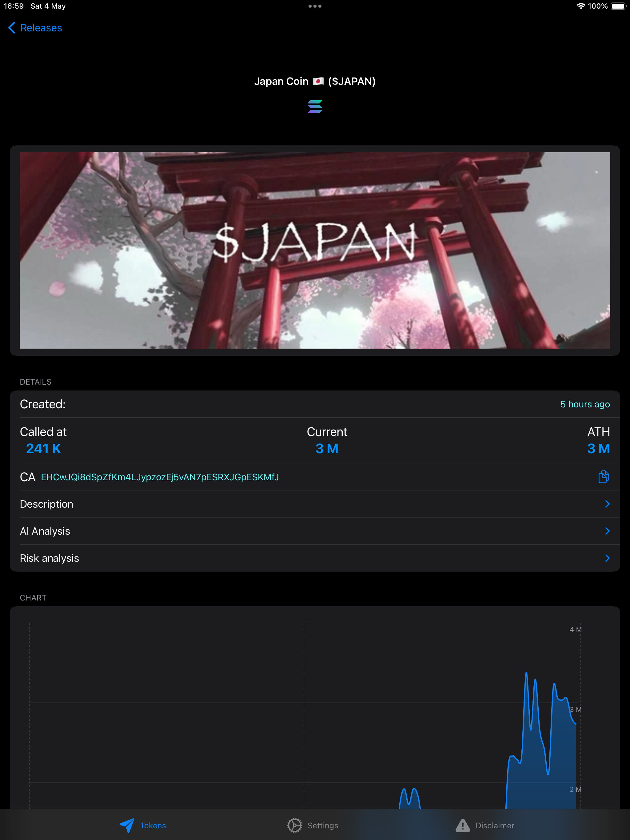Switch to the Tokens tab

coord(143,825)
